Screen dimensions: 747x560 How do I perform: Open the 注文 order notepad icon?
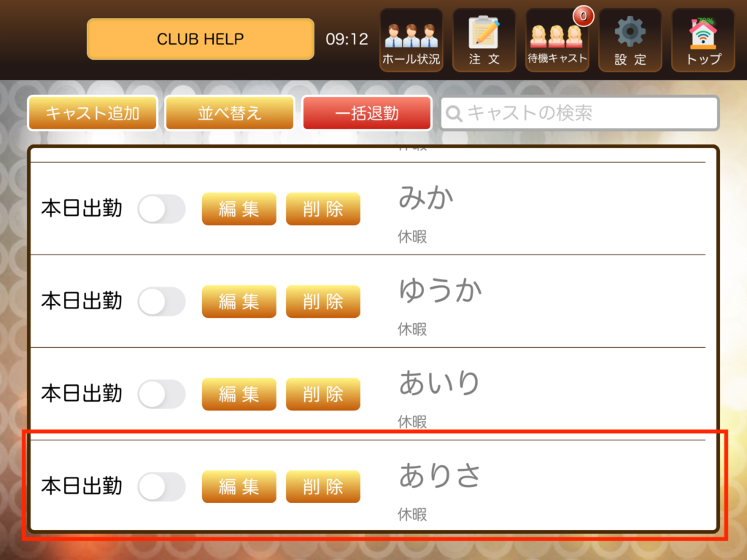(x=484, y=40)
